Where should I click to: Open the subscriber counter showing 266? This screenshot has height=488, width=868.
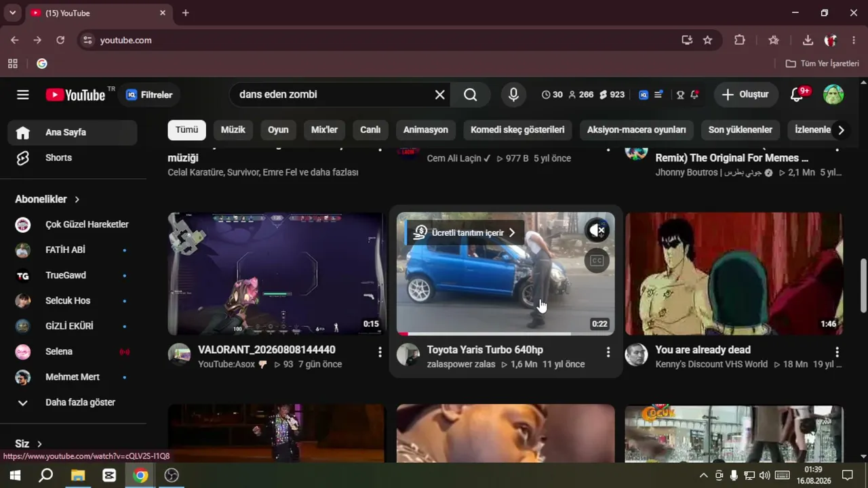pyautogui.click(x=580, y=95)
